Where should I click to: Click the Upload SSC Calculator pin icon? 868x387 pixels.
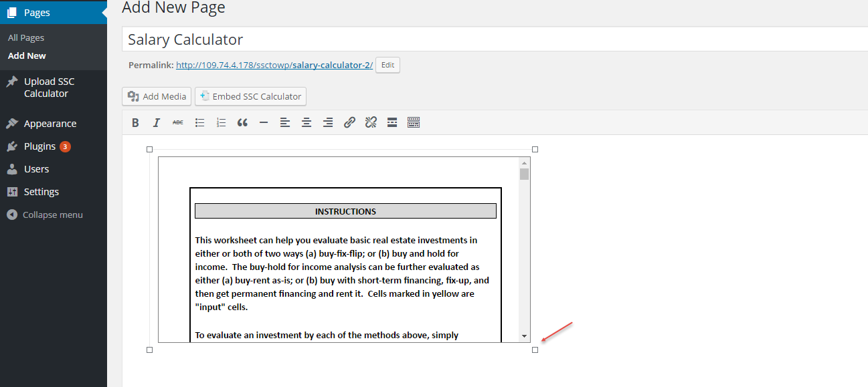(x=12, y=82)
